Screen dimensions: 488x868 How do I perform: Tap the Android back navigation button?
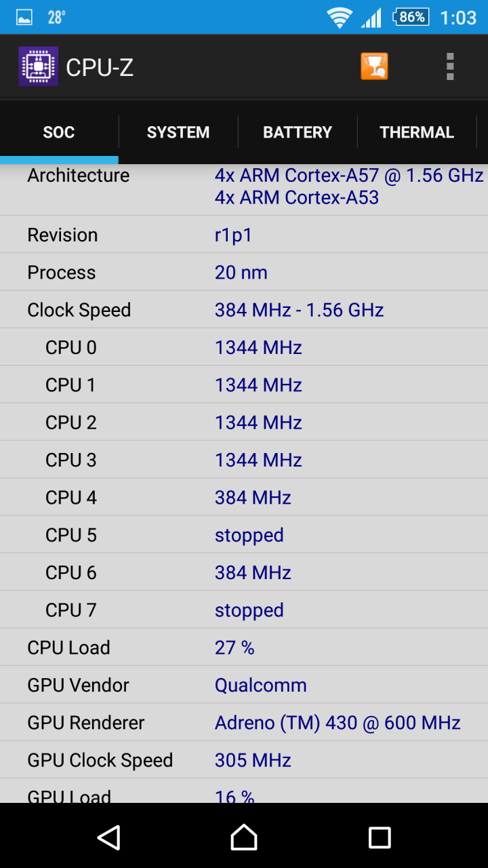tap(108, 837)
